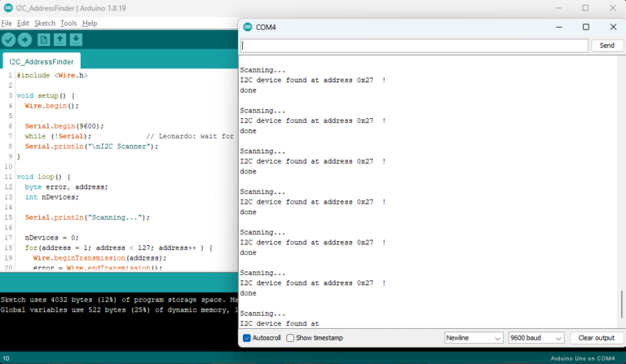Open the 9600 baud rate dropdown
Image resolution: width=626 pixels, height=364 pixels.
[536, 338]
